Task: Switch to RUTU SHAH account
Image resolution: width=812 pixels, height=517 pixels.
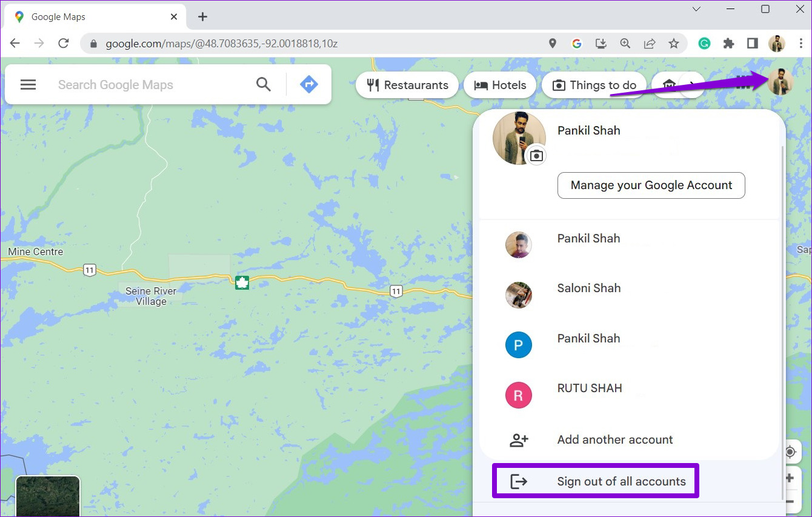Action: click(628, 395)
